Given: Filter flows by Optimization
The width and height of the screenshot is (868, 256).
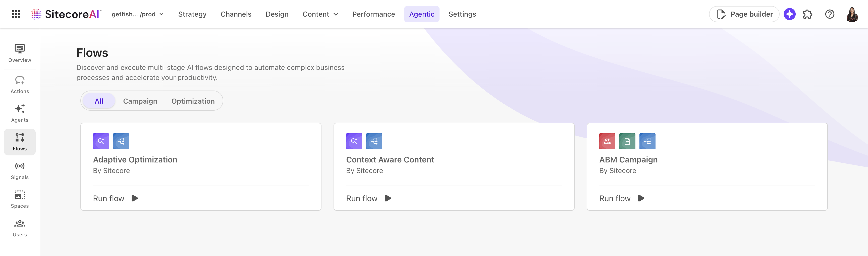Looking at the screenshot, I should 193,101.
